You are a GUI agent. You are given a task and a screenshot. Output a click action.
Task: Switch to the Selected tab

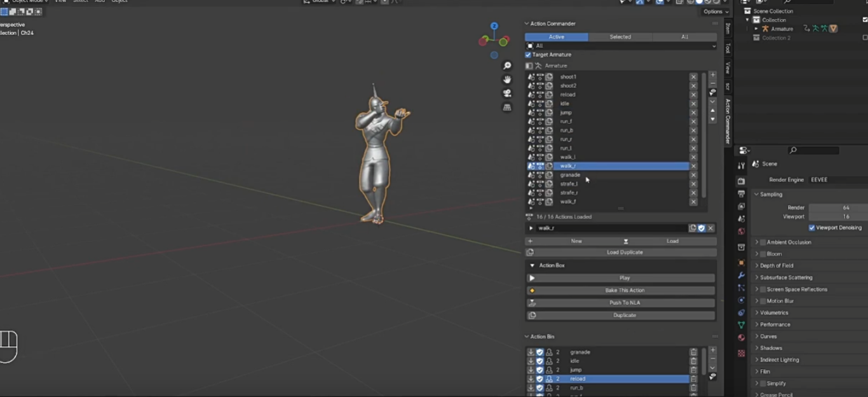coord(620,37)
